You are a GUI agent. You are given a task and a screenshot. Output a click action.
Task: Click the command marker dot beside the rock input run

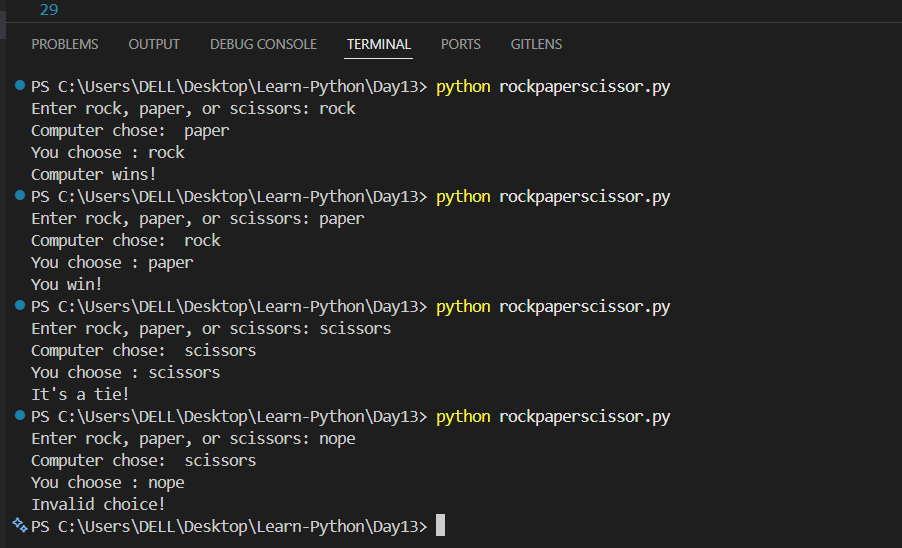(20, 85)
